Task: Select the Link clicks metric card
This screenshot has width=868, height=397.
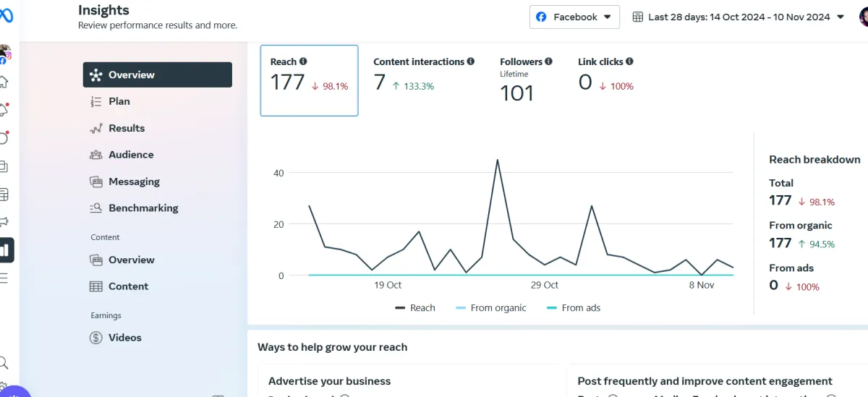Action: [606, 75]
